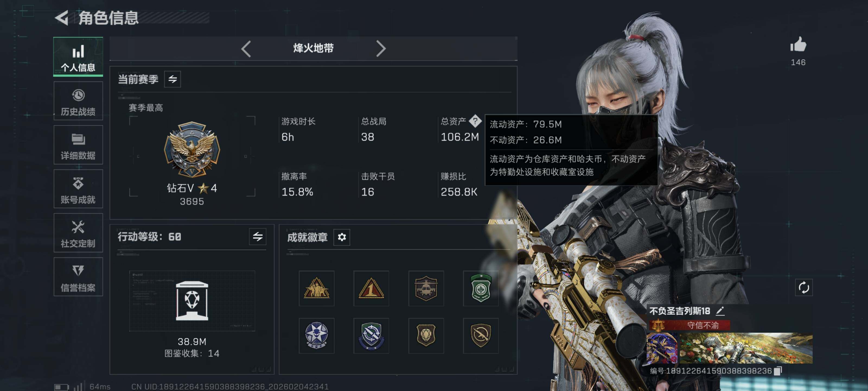
Task: Toggle the 行动等级 swap icon
Action: (258, 237)
